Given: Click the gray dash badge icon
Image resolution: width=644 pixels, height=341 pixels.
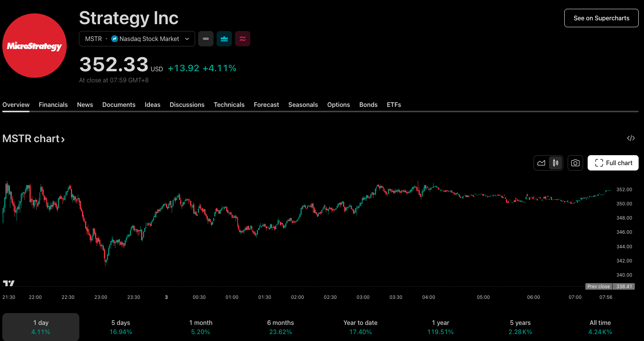Looking at the screenshot, I should 206,39.
